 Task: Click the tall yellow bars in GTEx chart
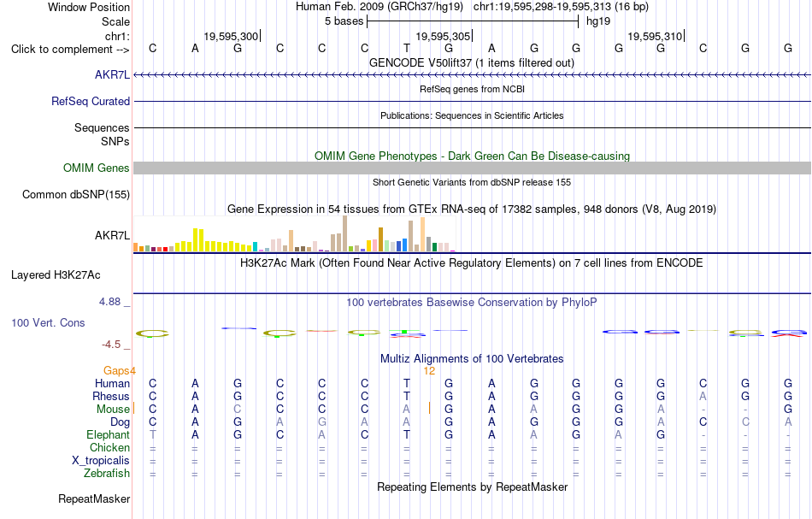point(198,239)
